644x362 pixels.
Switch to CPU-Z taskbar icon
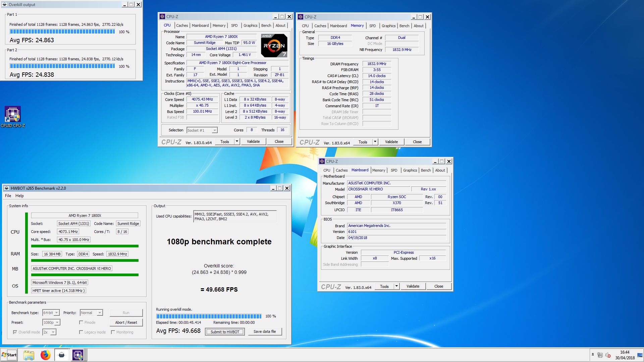(78, 355)
